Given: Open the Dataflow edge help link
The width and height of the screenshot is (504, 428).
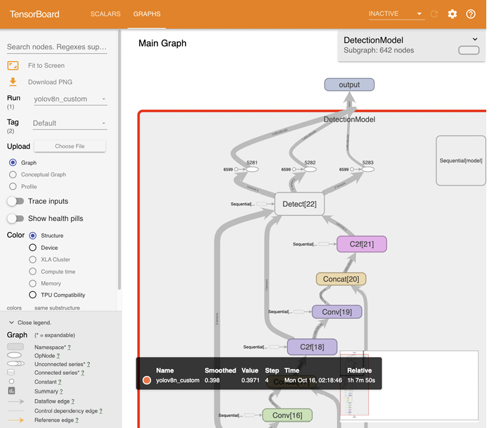Looking at the screenshot, I should click(73, 401).
